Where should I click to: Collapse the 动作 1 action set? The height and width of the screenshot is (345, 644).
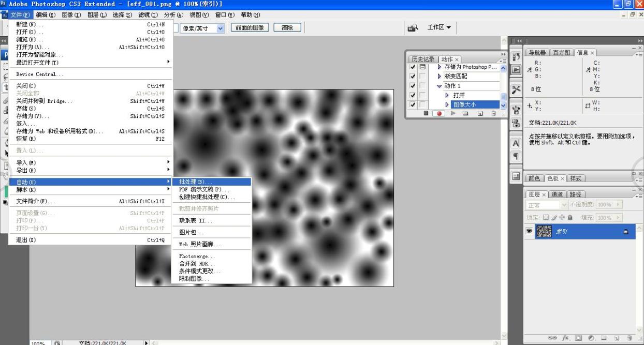[x=440, y=86]
